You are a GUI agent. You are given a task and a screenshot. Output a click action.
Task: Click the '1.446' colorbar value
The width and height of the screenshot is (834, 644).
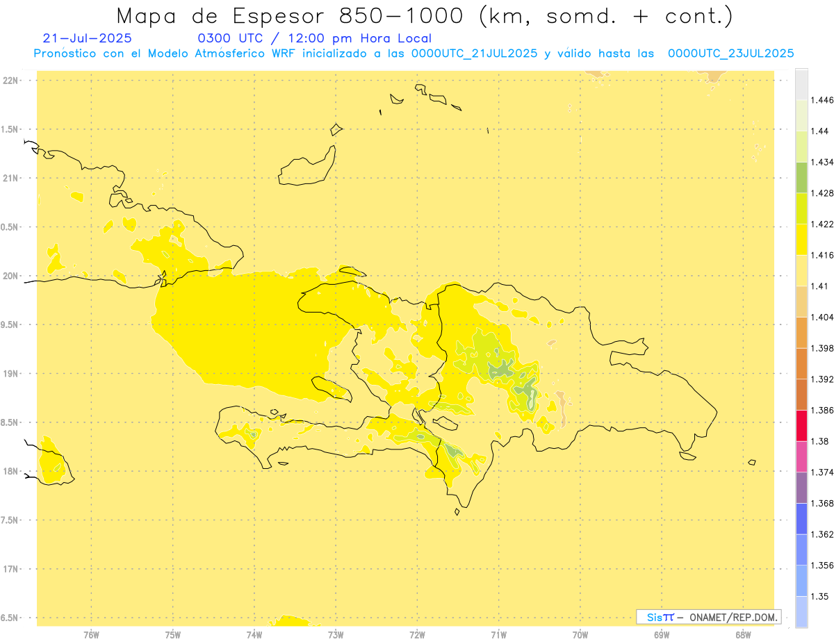point(822,100)
